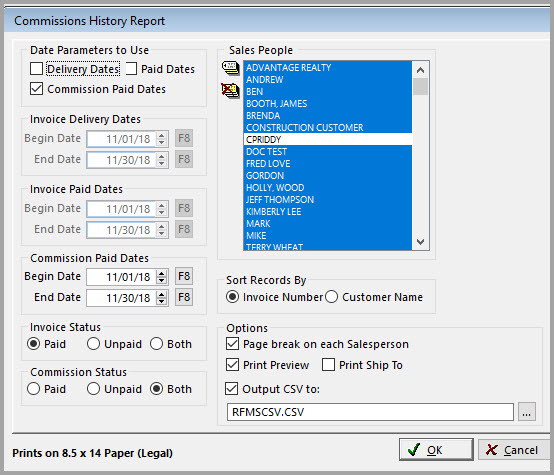Select KIMBERLY LEE in salespeople list
This screenshot has height=475, width=554.
tap(328, 212)
